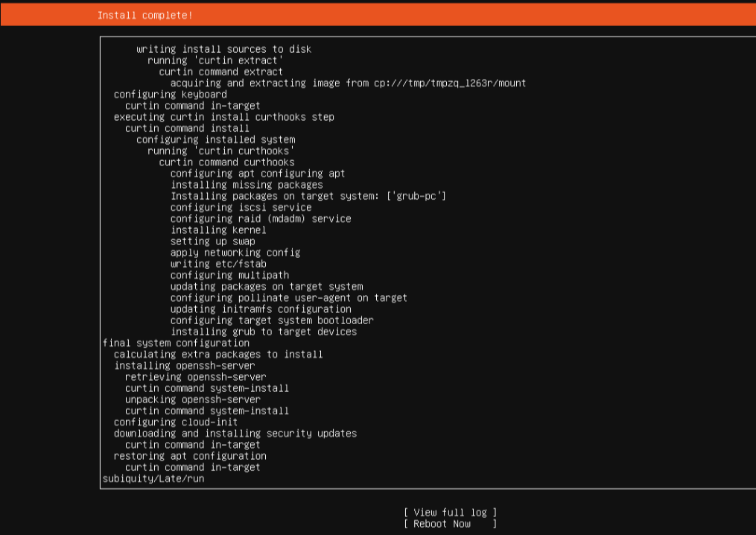The height and width of the screenshot is (535, 756).
Task: Click the Reboot Now button
Action: (x=450, y=524)
